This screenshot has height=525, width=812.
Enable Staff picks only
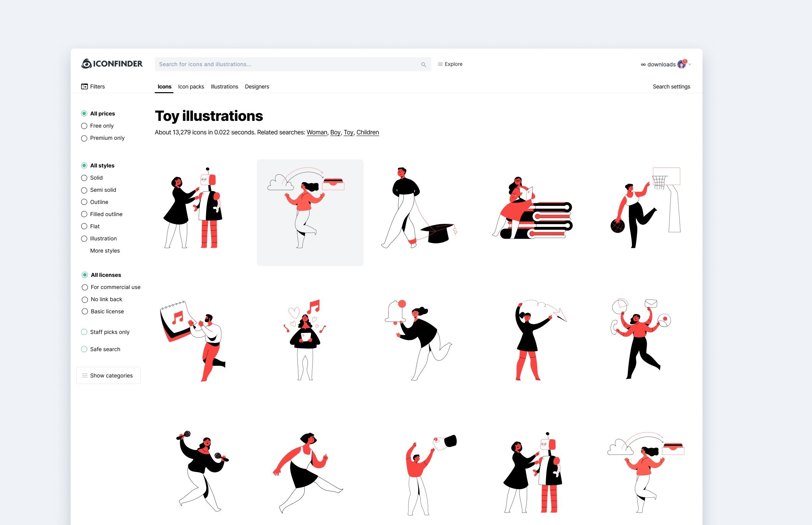(x=105, y=332)
